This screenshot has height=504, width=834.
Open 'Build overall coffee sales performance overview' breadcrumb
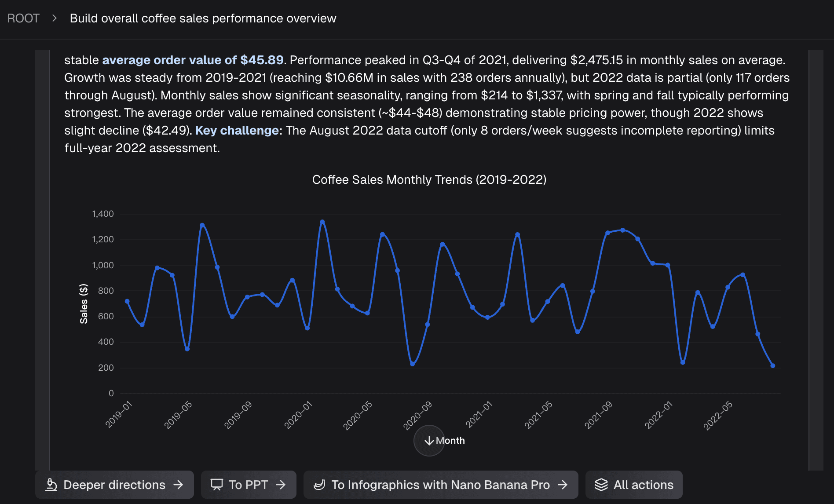[203, 18]
